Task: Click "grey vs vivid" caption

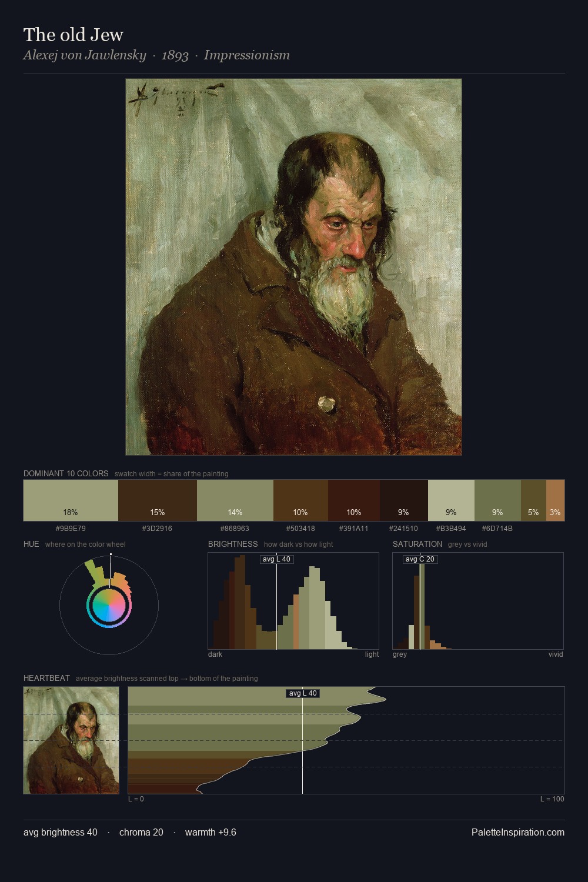Action: [467, 544]
